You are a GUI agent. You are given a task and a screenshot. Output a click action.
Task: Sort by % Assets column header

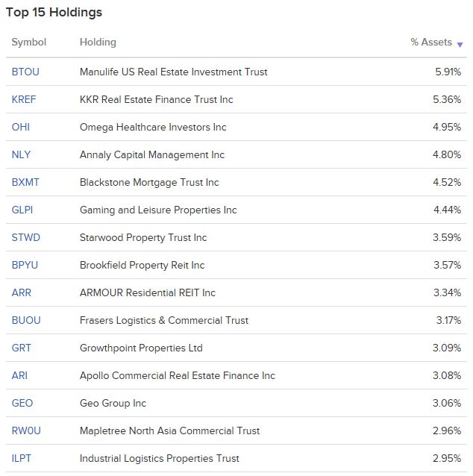coord(430,42)
